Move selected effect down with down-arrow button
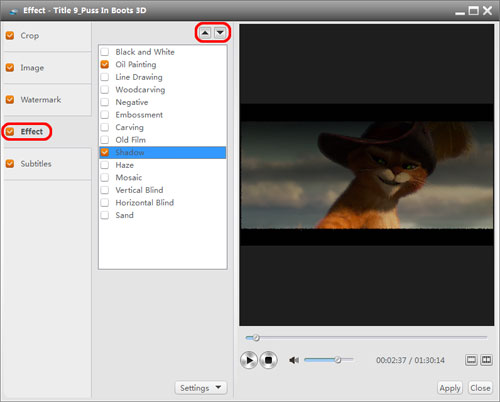Viewport: 500px width, 402px height. pyautogui.click(x=220, y=33)
